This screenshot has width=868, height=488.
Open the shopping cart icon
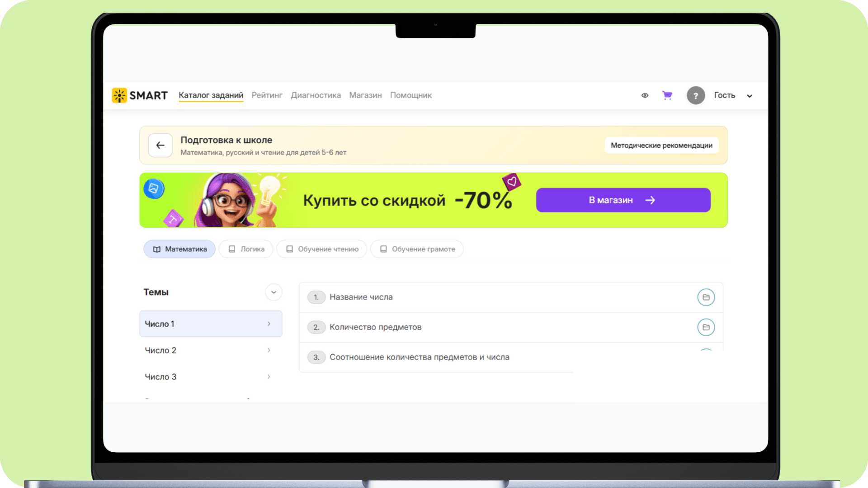tap(667, 95)
